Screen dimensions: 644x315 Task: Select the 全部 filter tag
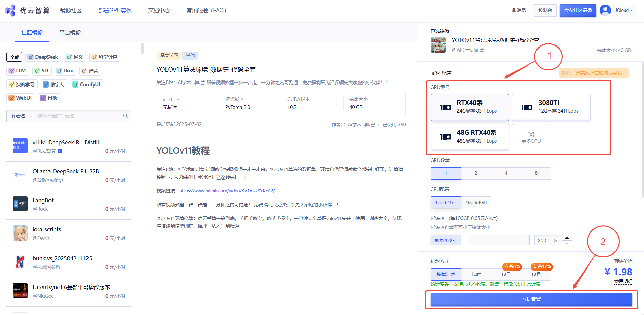tap(15, 57)
